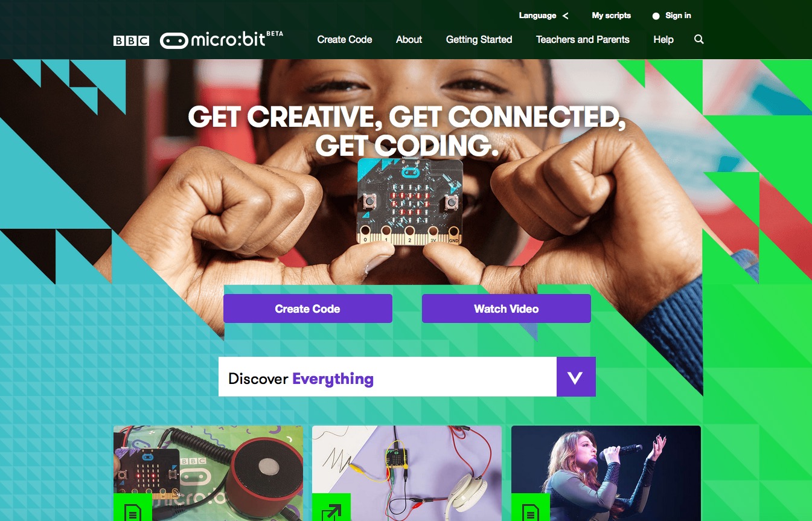
Task: Open Getting Started menu item
Action: [479, 39]
